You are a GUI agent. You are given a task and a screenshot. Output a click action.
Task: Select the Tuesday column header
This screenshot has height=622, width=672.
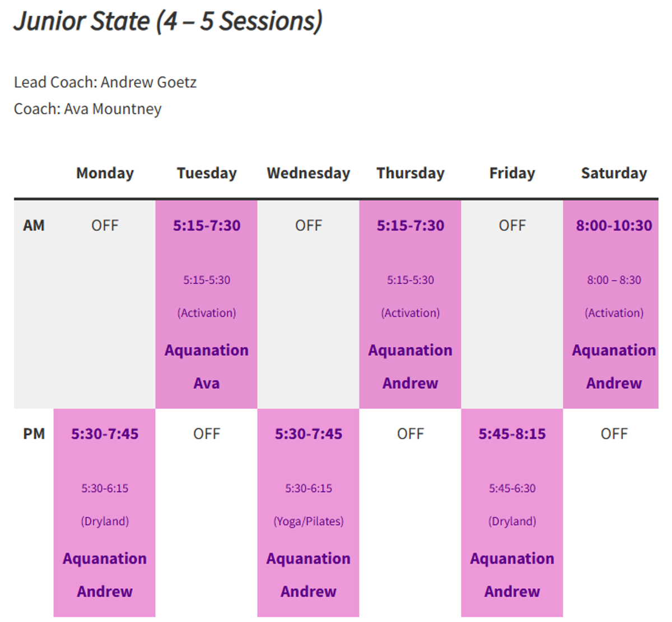pos(207,173)
